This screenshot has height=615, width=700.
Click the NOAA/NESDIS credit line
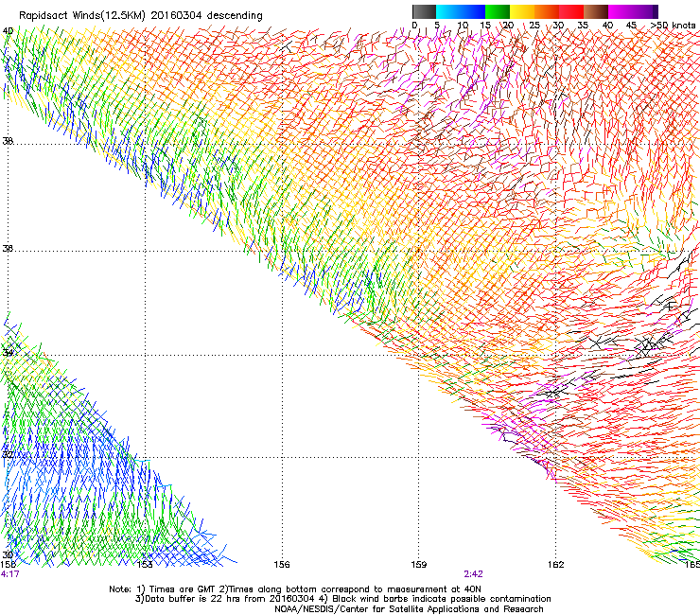[x=409, y=609]
